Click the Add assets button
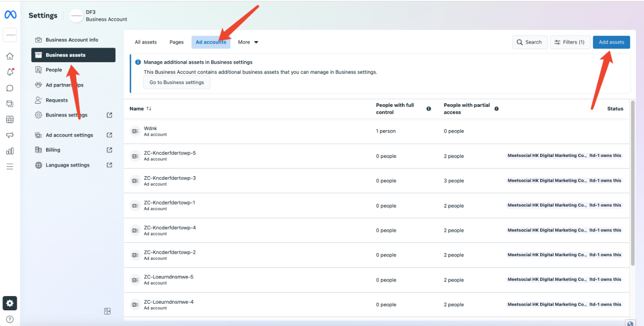The width and height of the screenshot is (644, 326). (x=611, y=42)
